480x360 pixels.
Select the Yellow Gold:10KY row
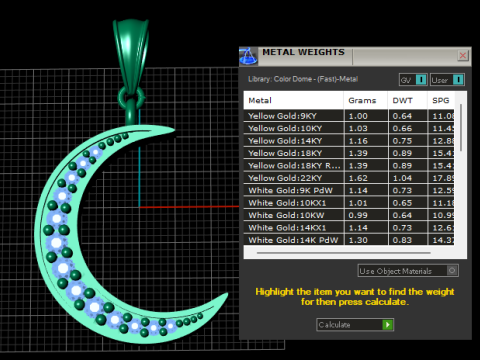tap(349, 128)
